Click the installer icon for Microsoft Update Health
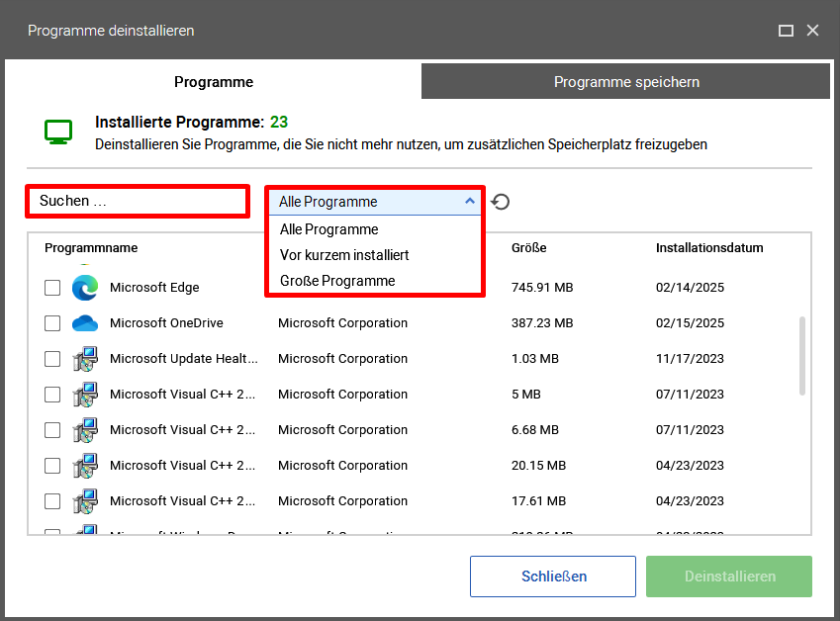This screenshot has height=621, width=840. point(85,359)
